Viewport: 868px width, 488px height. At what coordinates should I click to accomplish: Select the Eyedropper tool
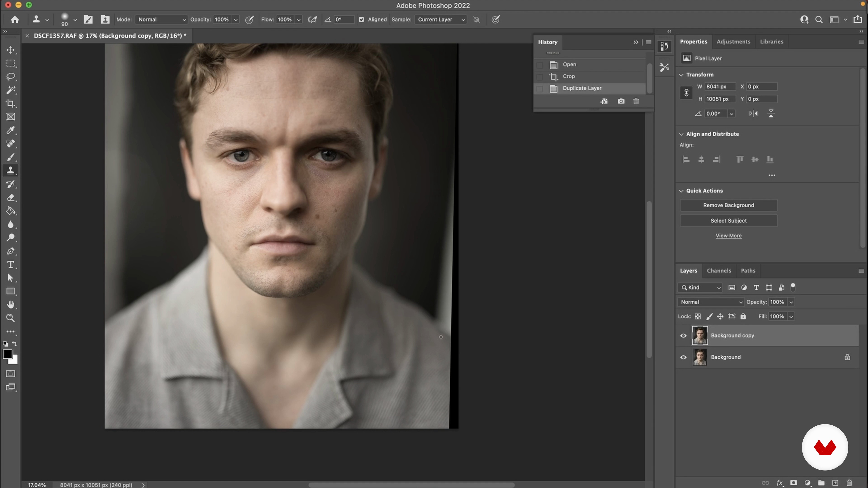pyautogui.click(x=10, y=130)
